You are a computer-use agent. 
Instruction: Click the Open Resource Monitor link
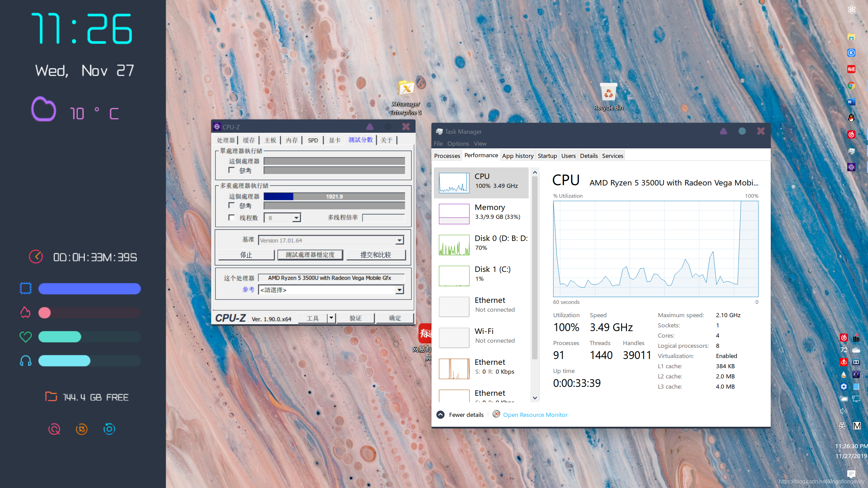click(x=535, y=415)
